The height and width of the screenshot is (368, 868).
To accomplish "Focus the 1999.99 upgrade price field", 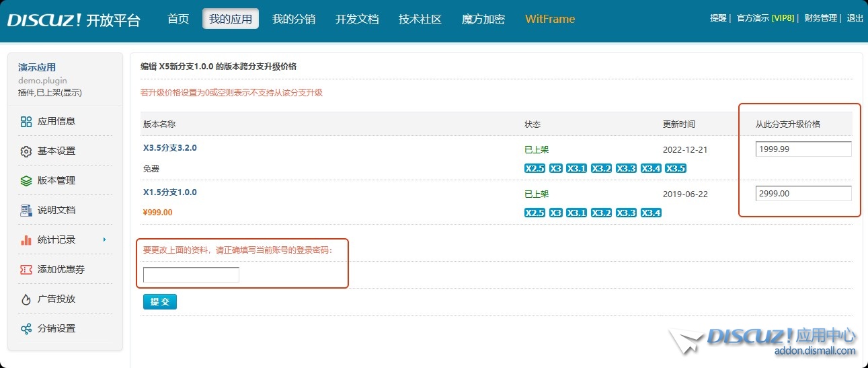I will tap(803, 149).
